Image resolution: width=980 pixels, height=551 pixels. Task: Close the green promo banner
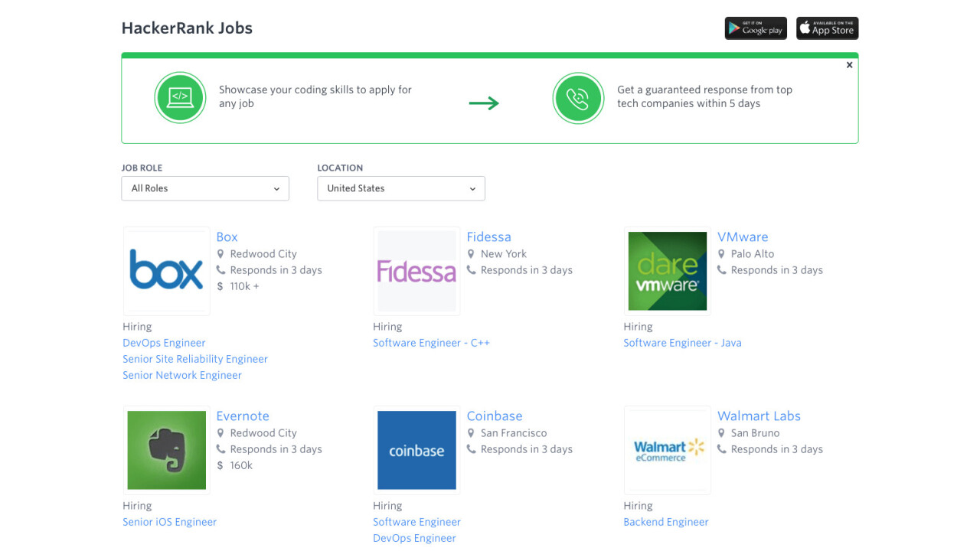click(849, 65)
